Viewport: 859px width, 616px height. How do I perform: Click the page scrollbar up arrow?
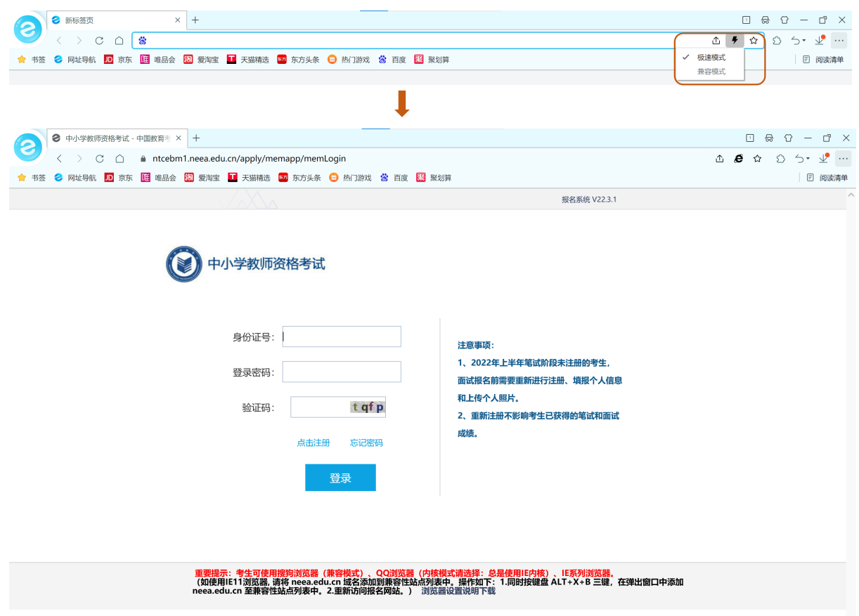coord(851,194)
